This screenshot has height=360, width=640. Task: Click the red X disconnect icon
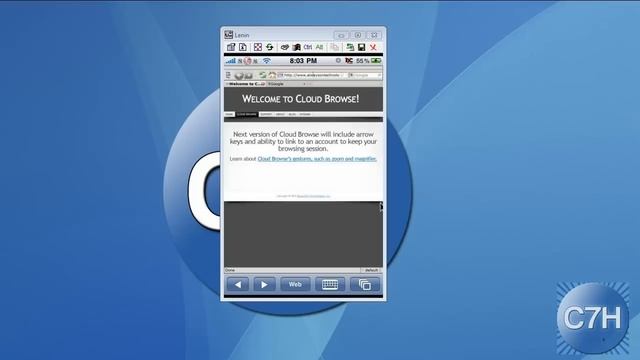373,47
